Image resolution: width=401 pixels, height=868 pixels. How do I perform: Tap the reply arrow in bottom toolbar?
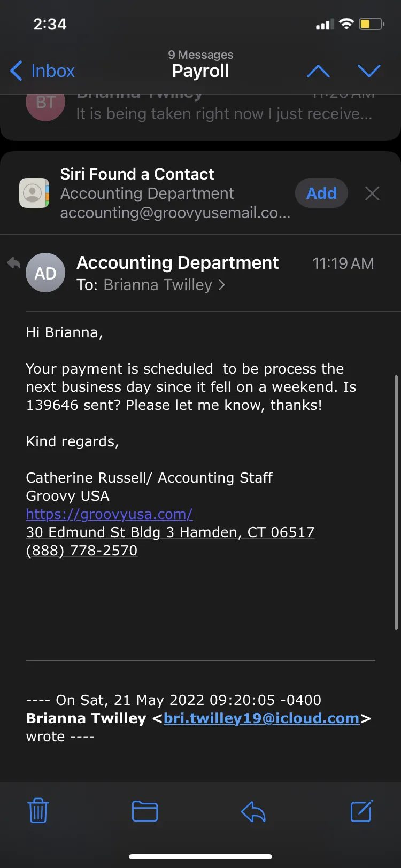pyautogui.click(x=253, y=812)
